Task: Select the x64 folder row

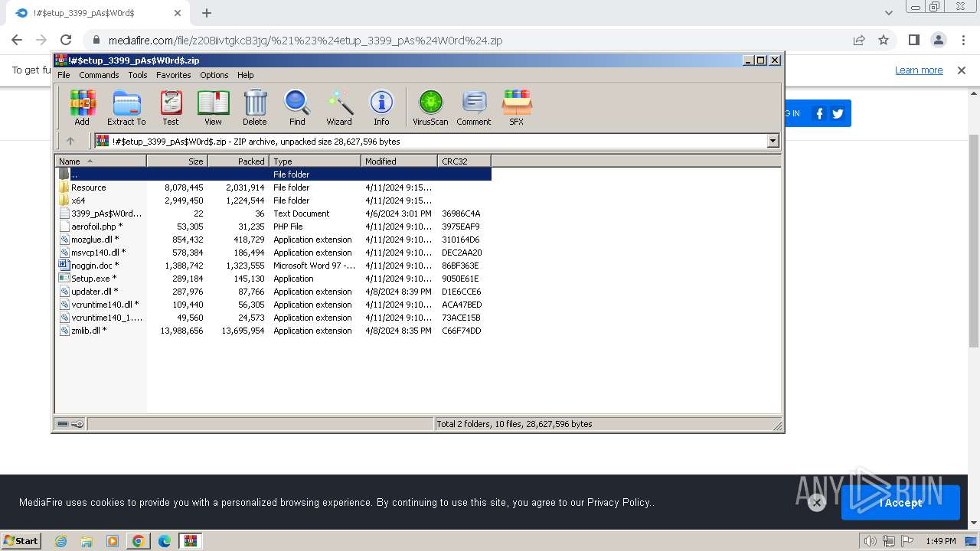Action: pyautogui.click(x=273, y=201)
